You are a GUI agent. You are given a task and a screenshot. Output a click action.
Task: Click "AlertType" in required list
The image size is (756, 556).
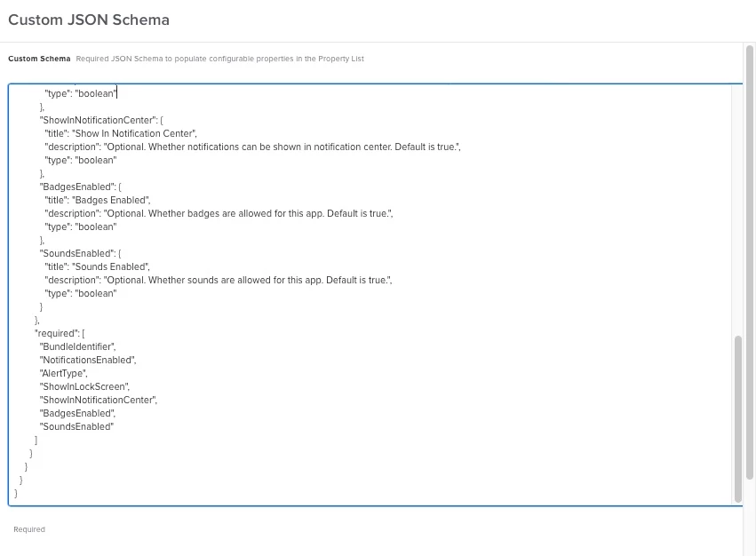[64, 373]
